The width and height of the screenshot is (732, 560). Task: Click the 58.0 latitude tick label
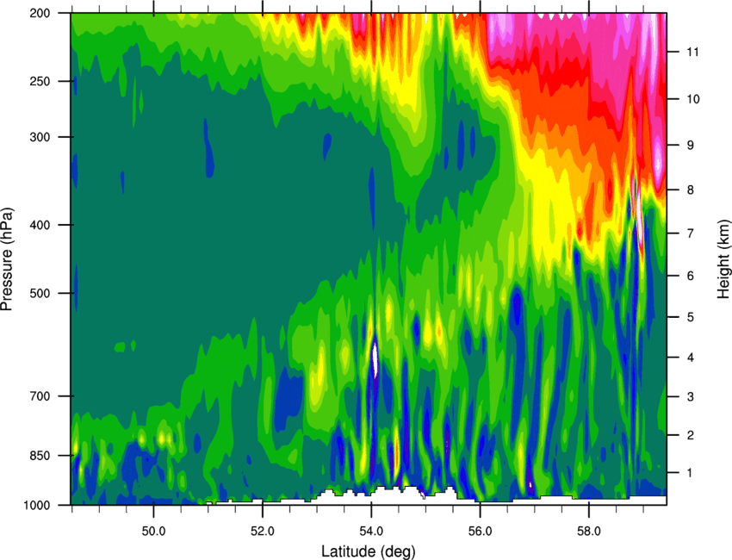589,532
